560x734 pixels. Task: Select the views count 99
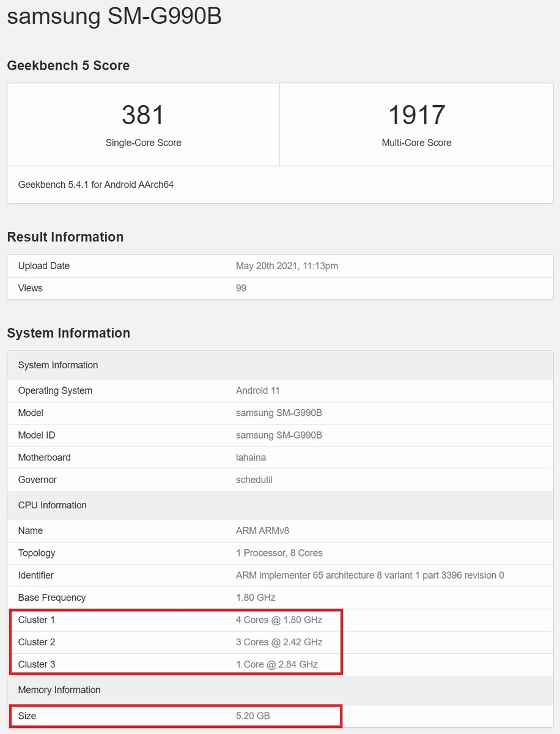click(x=241, y=288)
